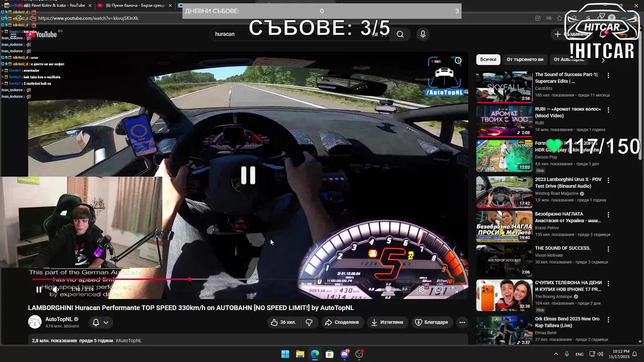Start voice search with the microphone icon
This screenshot has width=644, height=362.
tap(423, 34)
